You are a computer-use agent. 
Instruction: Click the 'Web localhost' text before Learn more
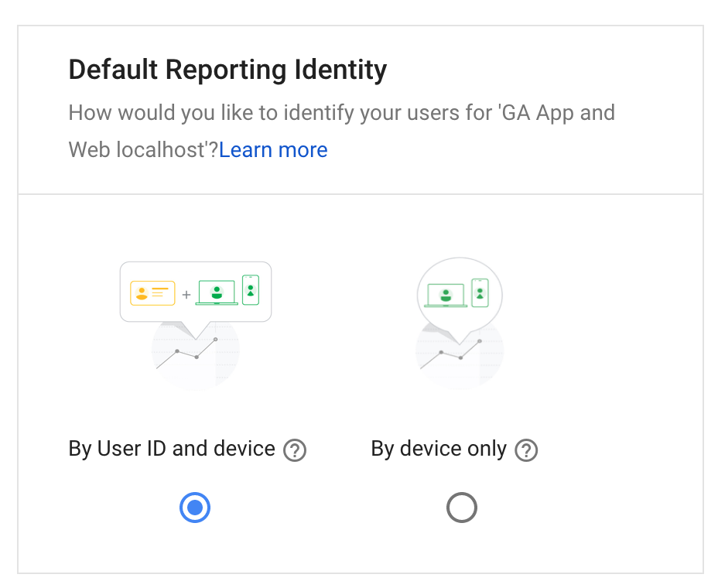143,149
